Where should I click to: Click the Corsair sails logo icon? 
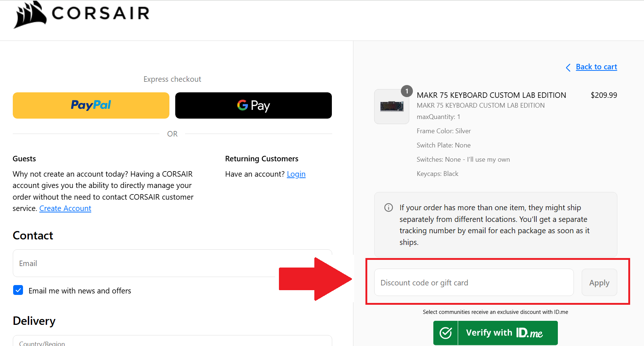coord(30,15)
